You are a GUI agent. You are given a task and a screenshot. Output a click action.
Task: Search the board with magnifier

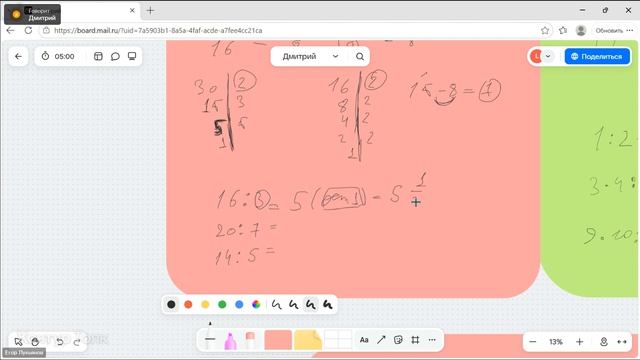click(x=360, y=56)
